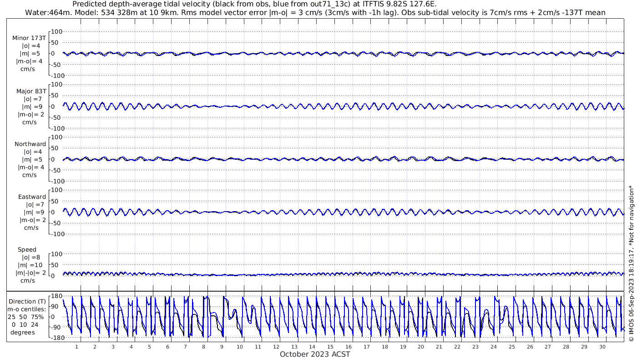Click '|m| =9' under Major 83T

[x=32, y=107]
